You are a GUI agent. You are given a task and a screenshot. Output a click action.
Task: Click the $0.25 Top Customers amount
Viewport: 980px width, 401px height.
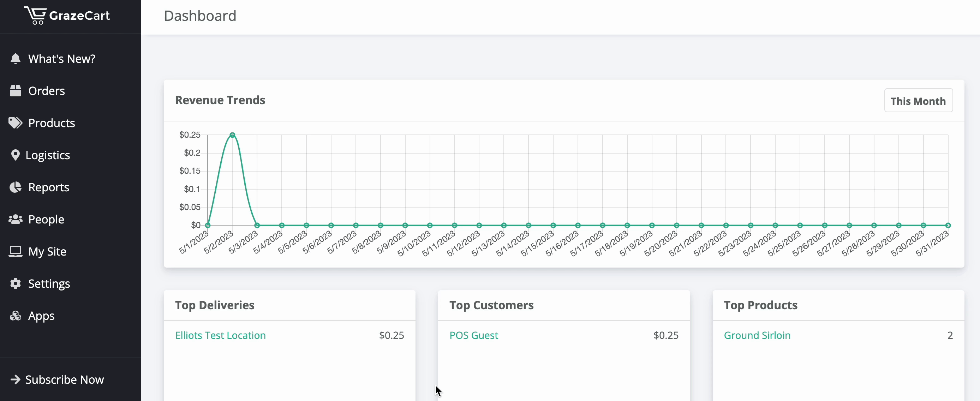666,335
